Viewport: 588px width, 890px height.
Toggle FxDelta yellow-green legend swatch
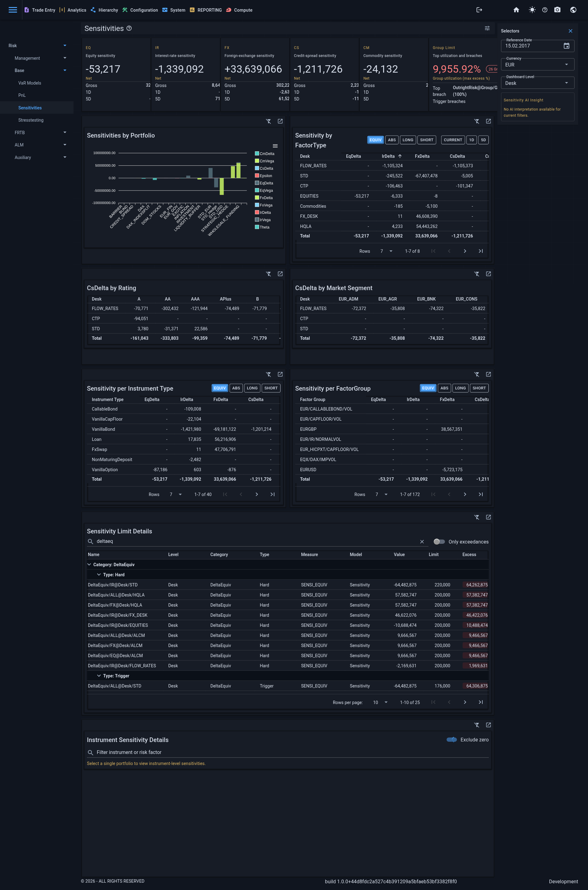pyautogui.click(x=257, y=198)
